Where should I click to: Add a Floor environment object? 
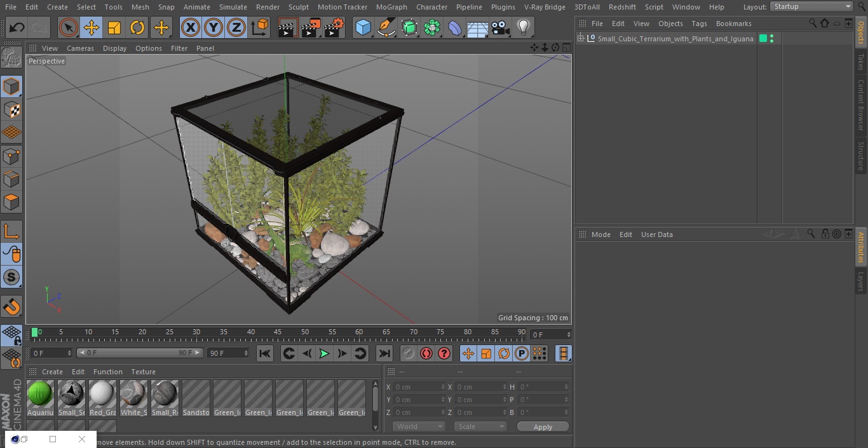(478, 27)
